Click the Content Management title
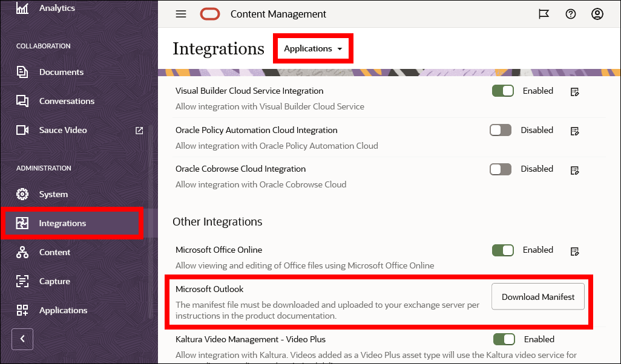This screenshot has width=621, height=364. pos(278,15)
